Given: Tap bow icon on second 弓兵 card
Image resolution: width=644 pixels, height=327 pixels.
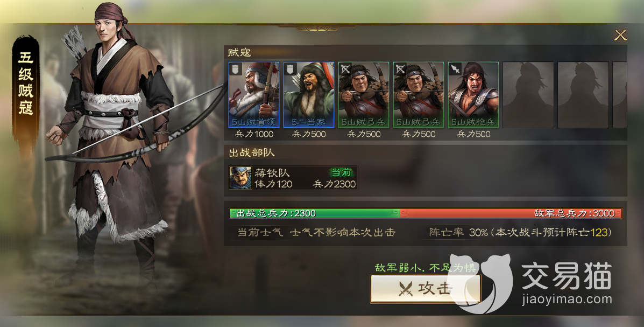Looking at the screenshot, I should [400, 69].
